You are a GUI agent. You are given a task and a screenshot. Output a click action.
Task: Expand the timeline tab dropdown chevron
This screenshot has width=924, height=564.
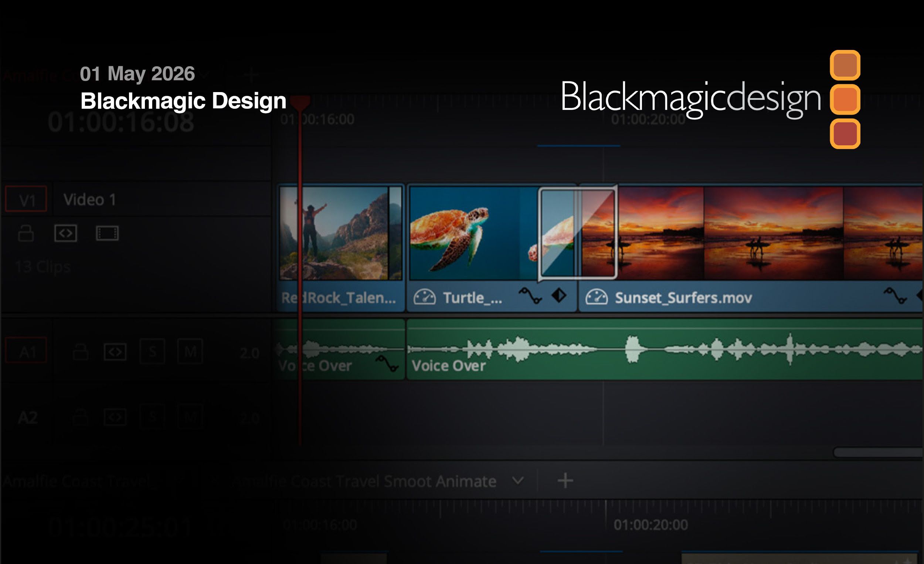(518, 480)
